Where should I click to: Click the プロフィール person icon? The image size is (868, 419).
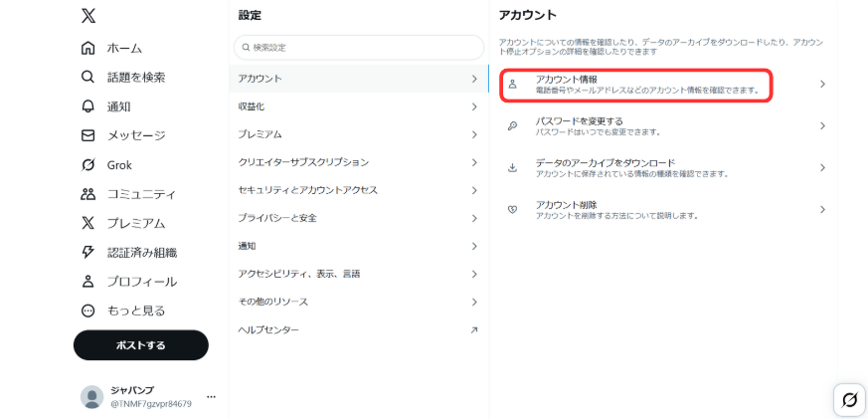click(x=88, y=281)
